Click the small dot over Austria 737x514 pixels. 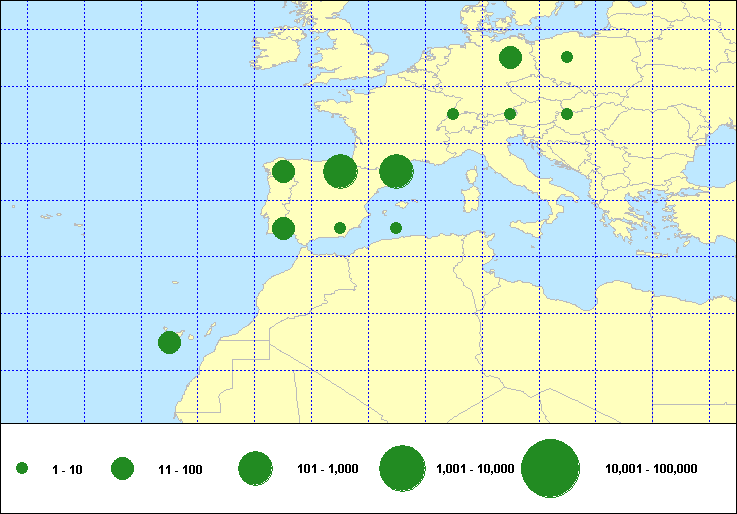point(510,114)
